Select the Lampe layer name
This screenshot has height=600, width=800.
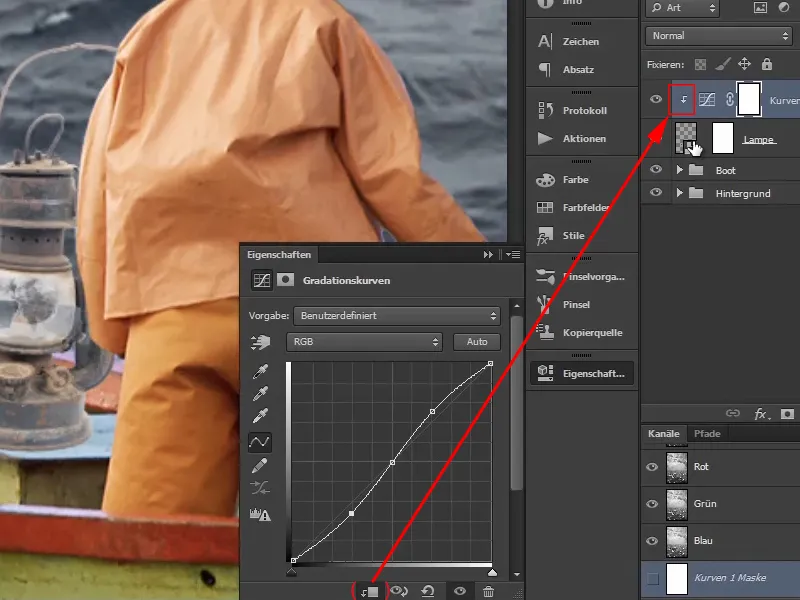759,140
